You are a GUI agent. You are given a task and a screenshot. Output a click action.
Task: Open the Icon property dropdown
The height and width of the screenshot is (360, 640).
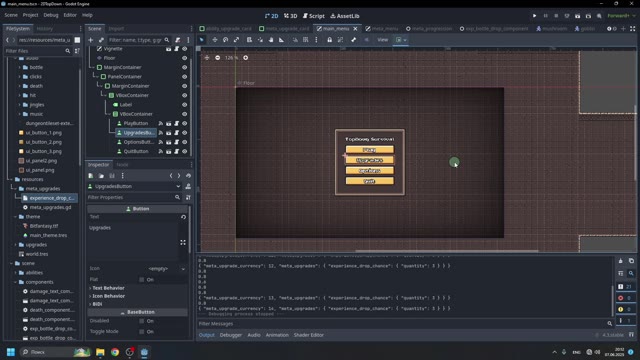167,269
